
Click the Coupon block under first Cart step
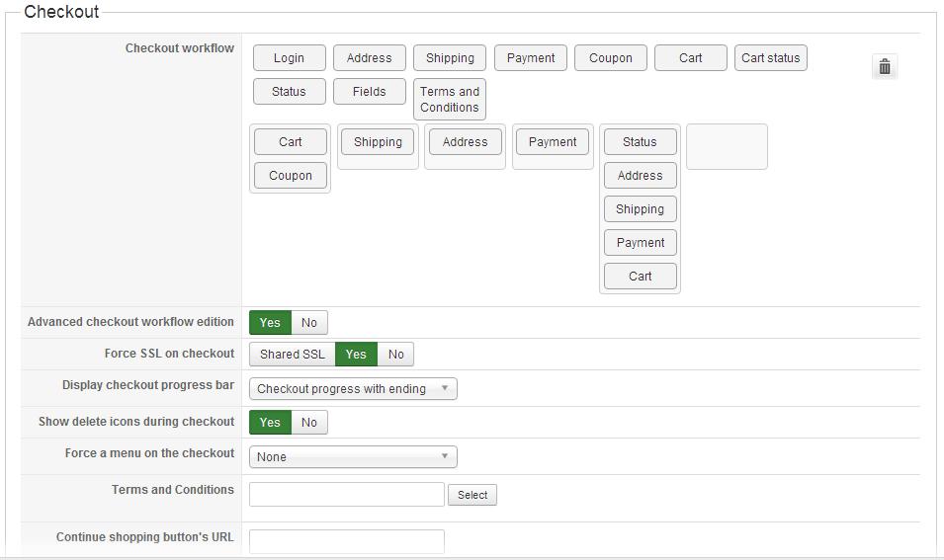click(x=290, y=176)
